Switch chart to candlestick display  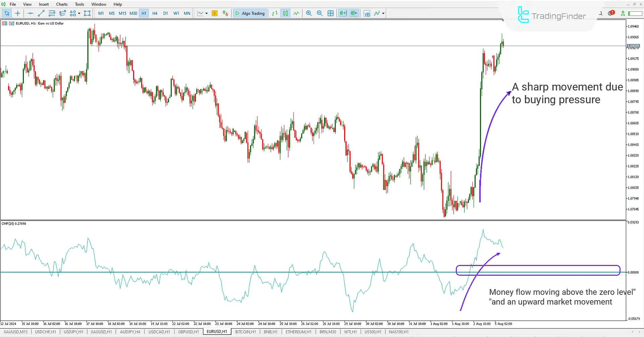pyautogui.click(x=285, y=13)
